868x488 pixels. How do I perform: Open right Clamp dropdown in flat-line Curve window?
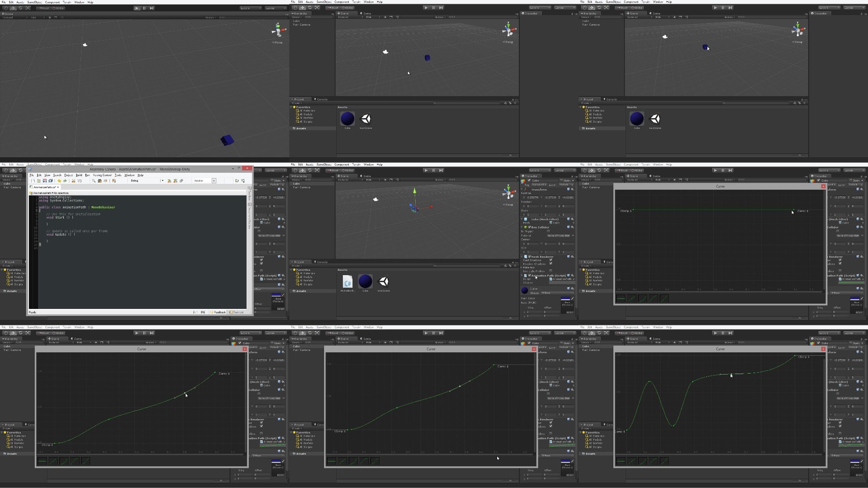click(802, 211)
